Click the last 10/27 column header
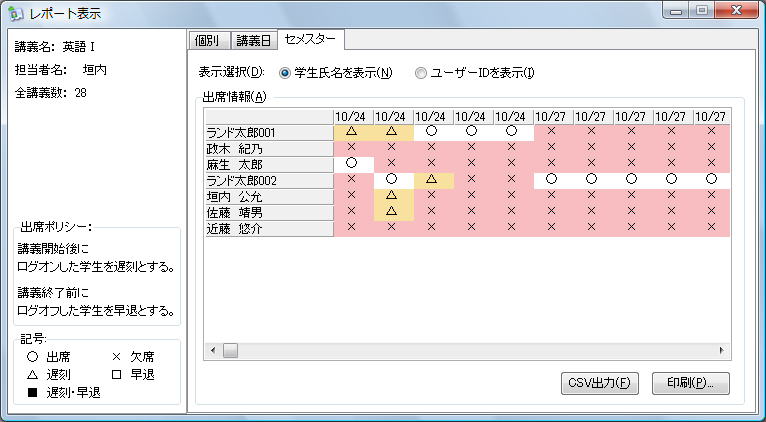 point(711,117)
